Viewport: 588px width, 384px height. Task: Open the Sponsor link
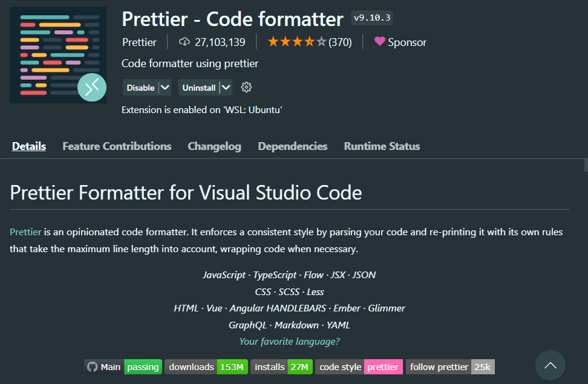click(407, 42)
